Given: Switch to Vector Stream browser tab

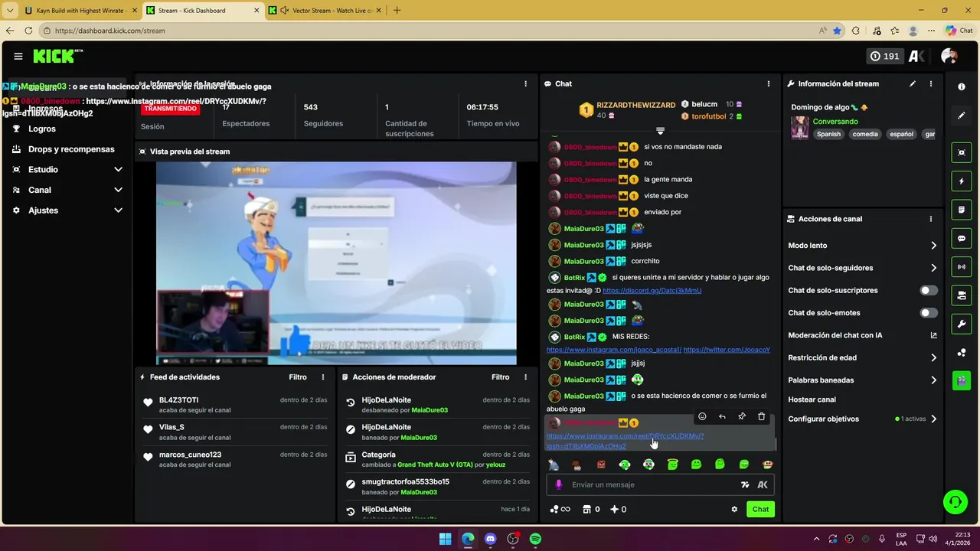Looking at the screenshot, I should pyautogui.click(x=324, y=11).
